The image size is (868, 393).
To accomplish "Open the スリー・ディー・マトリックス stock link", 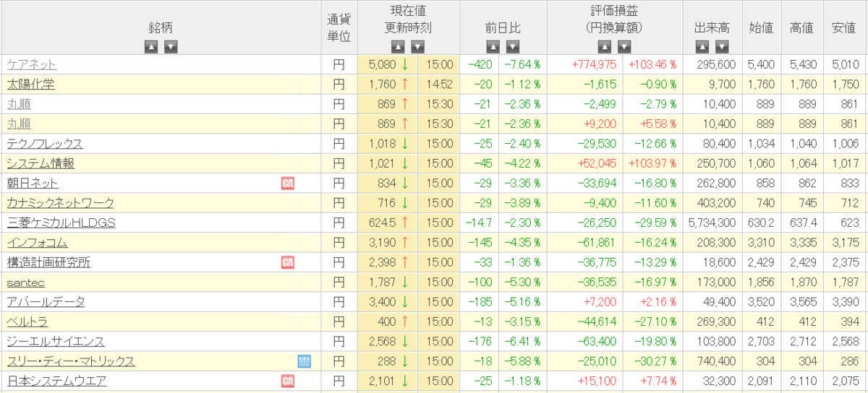I will pos(71,361).
